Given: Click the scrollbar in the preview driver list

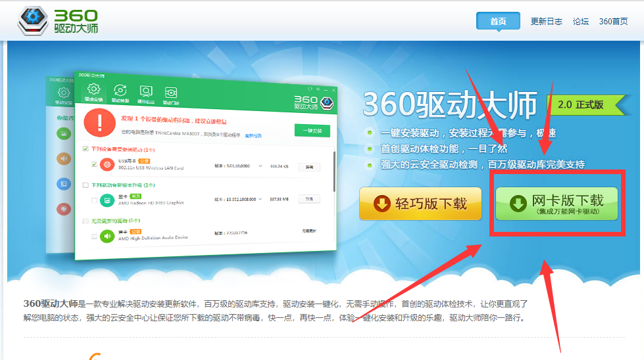Looking at the screenshot, I should [x=334, y=171].
